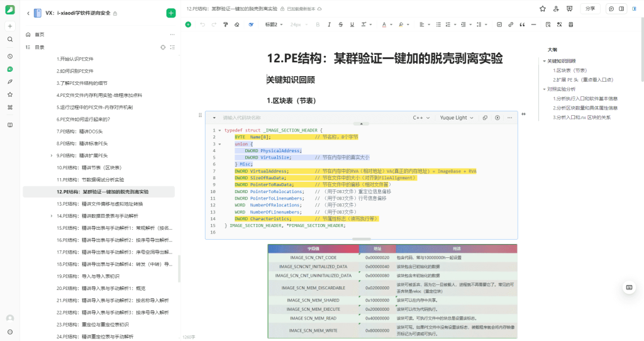Viewport: 644px width, 341px height.
Task: Run the code block with the play icon
Action: click(497, 118)
